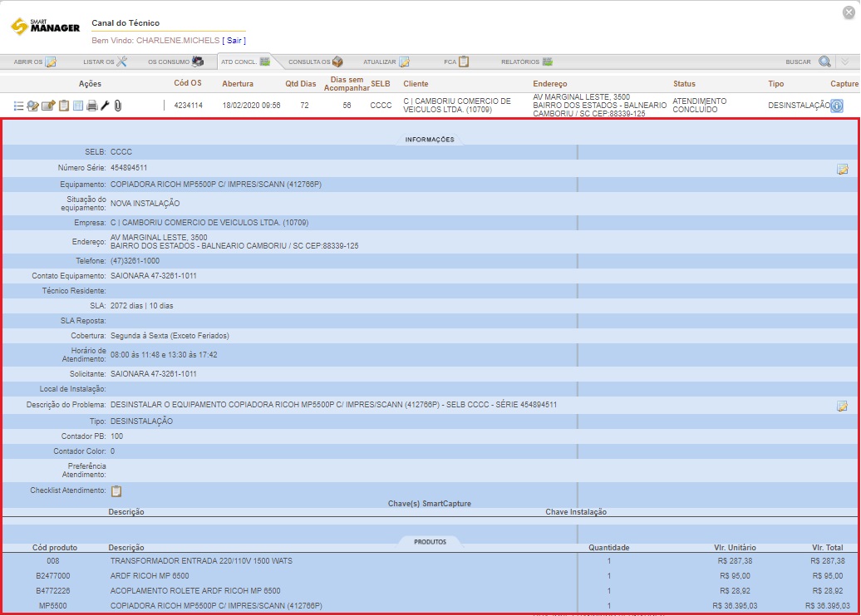Select product B4772226 Acoplamento Rolete row

point(430,591)
